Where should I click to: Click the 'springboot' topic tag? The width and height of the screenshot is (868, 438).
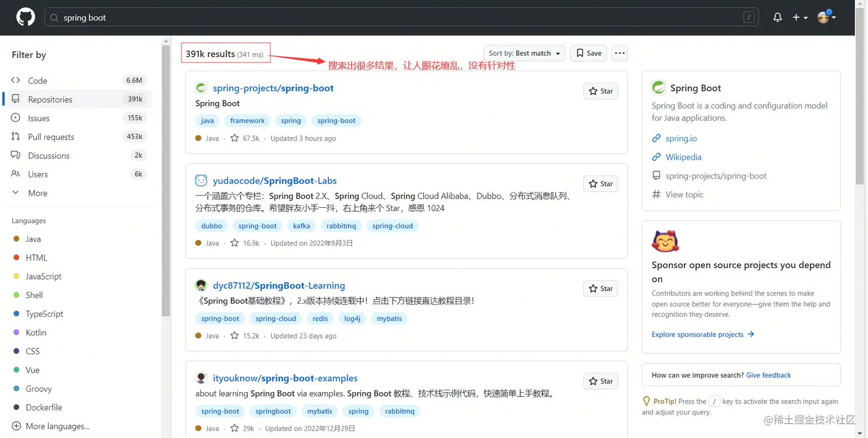[273, 411]
